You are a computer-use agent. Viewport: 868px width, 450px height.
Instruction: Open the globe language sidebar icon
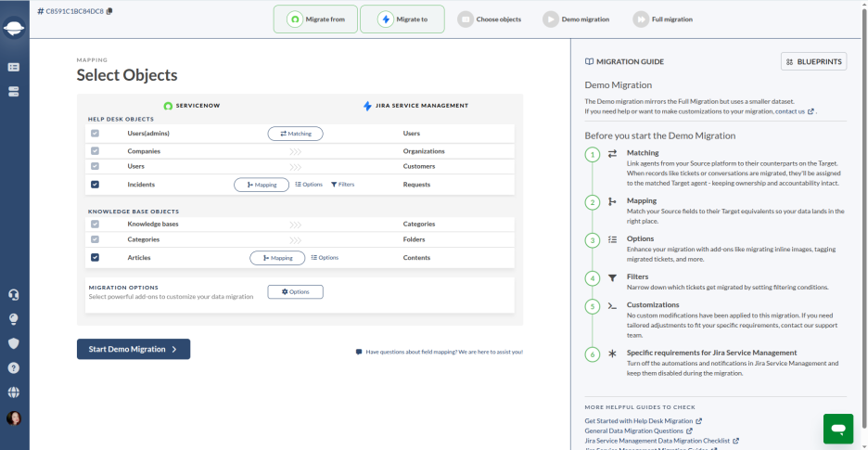pyautogui.click(x=14, y=392)
